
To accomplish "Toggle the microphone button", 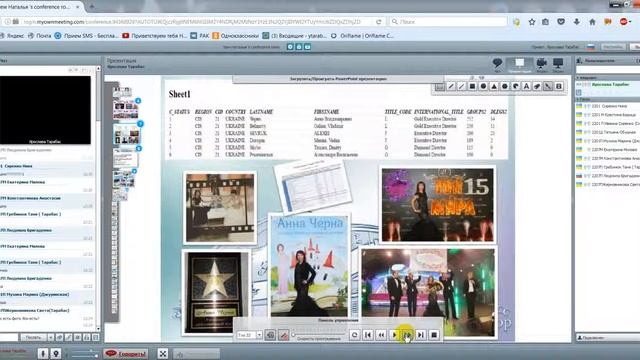I will click(42, 353).
